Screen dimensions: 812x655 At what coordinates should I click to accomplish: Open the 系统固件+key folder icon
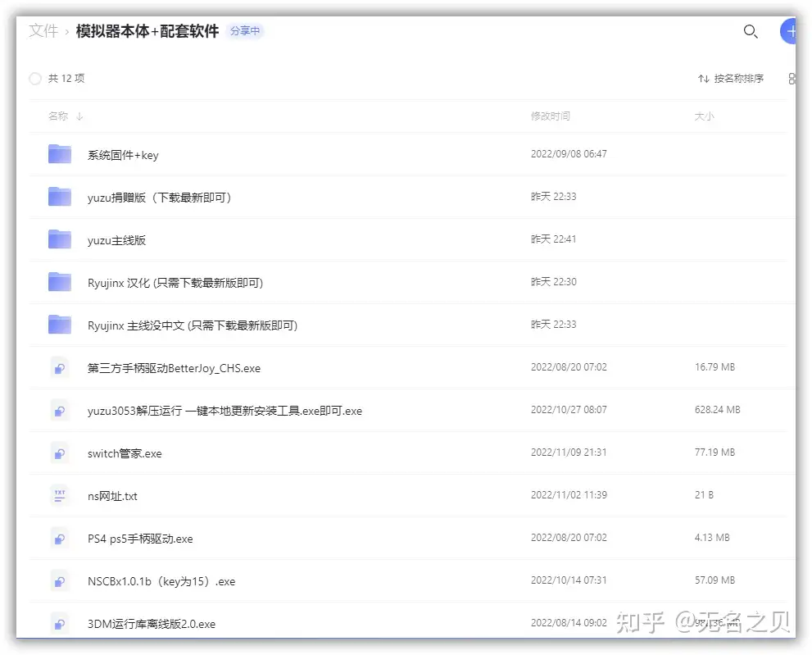60,154
